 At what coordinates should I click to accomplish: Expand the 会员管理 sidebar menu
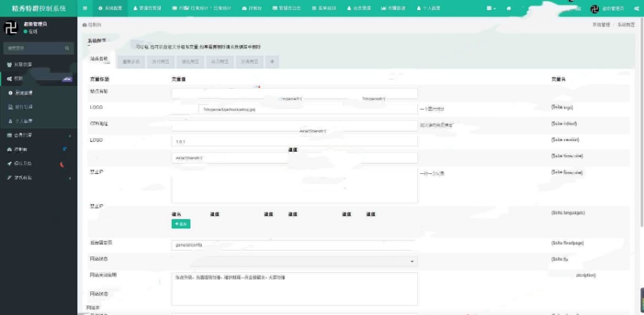click(x=38, y=135)
